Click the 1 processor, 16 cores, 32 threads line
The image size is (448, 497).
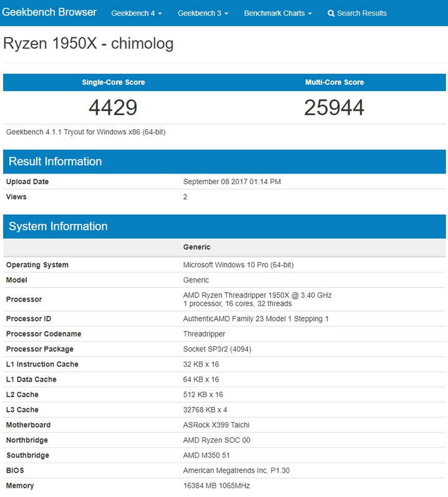pos(237,303)
